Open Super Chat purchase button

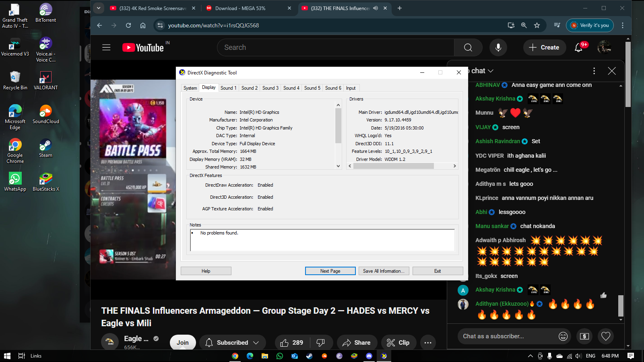click(584, 336)
